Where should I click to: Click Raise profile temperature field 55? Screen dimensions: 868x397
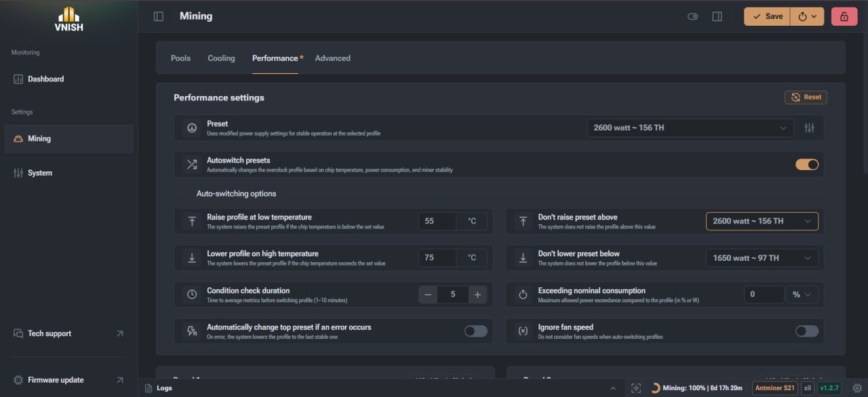pos(437,221)
